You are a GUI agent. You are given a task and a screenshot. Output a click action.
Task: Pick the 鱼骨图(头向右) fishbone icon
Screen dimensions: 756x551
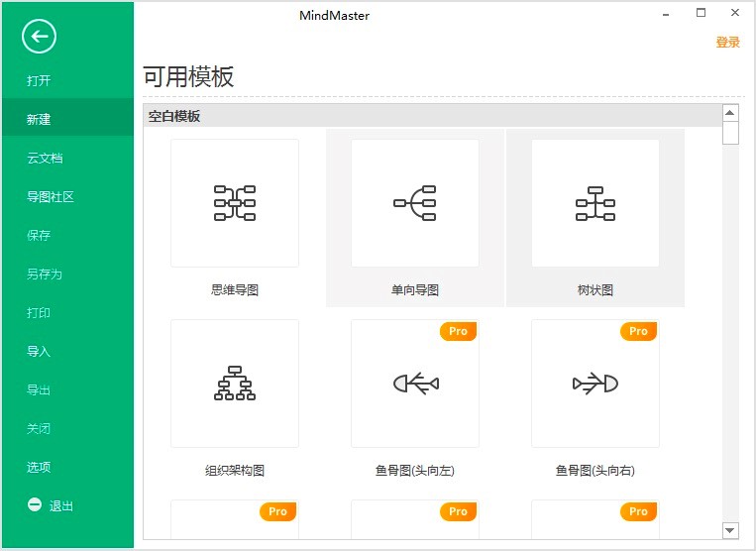click(x=594, y=384)
